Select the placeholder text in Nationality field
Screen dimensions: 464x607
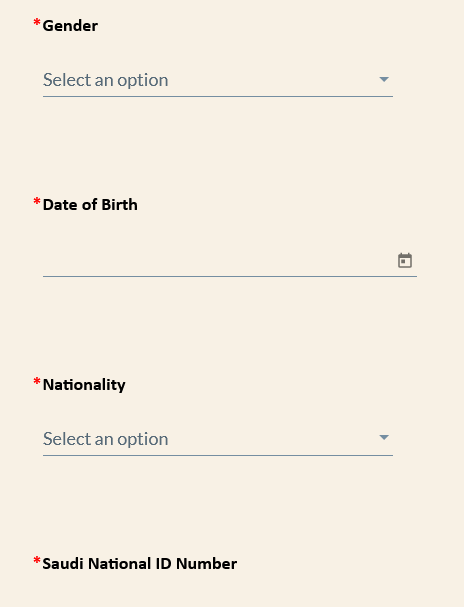pos(106,439)
